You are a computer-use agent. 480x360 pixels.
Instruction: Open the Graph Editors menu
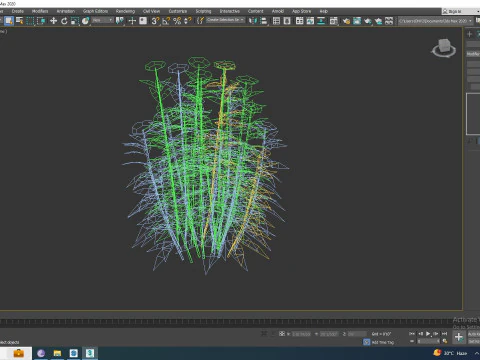(95, 11)
